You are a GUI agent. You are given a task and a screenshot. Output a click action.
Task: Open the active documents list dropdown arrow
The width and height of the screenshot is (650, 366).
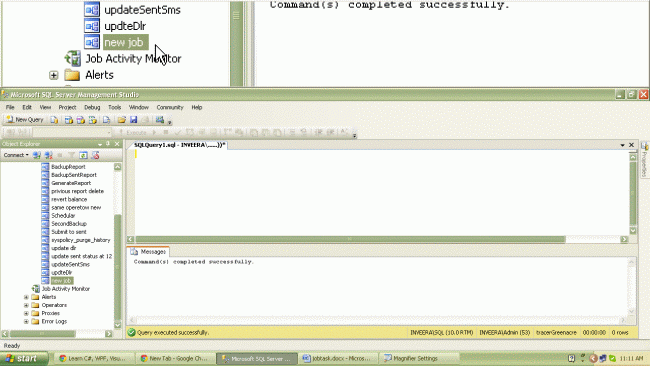622,145
